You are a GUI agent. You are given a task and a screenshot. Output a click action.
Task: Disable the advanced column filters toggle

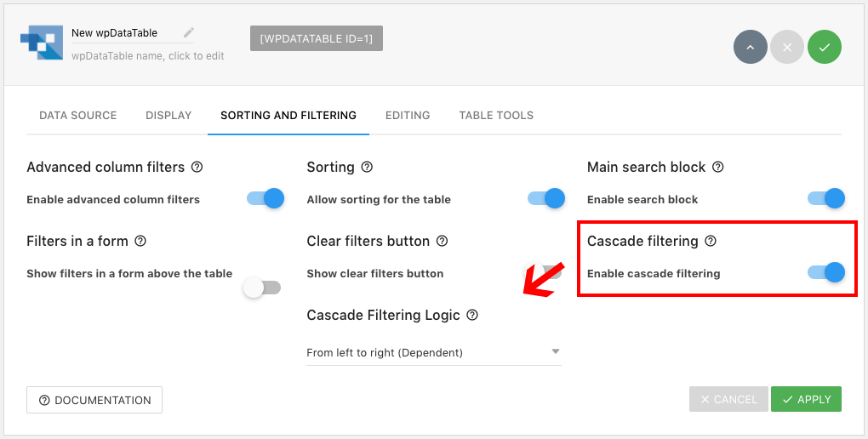(266, 199)
